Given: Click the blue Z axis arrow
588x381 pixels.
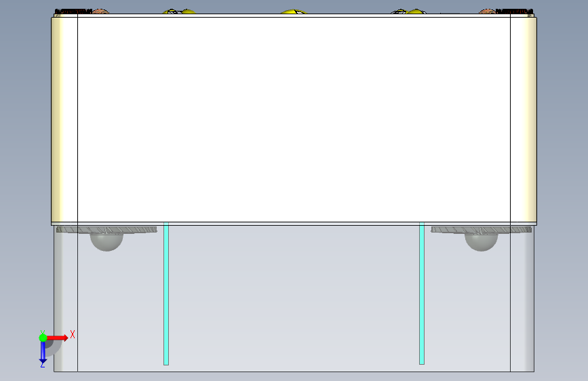Looking at the screenshot, I should tap(43, 352).
